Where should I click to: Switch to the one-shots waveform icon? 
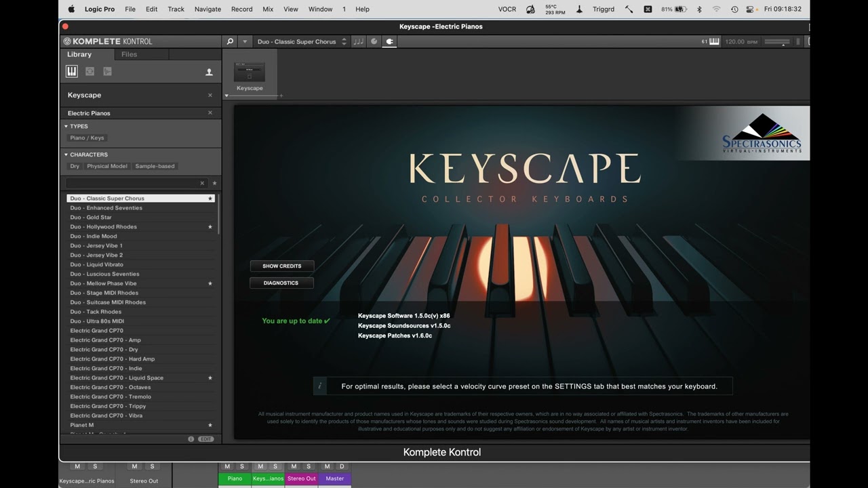[x=107, y=71]
